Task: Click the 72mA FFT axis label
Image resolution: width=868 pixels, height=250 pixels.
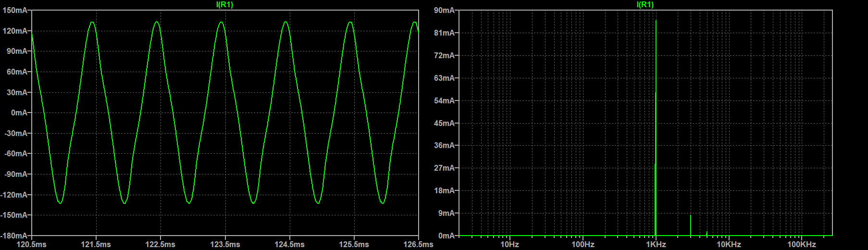Action: point(445,55)
